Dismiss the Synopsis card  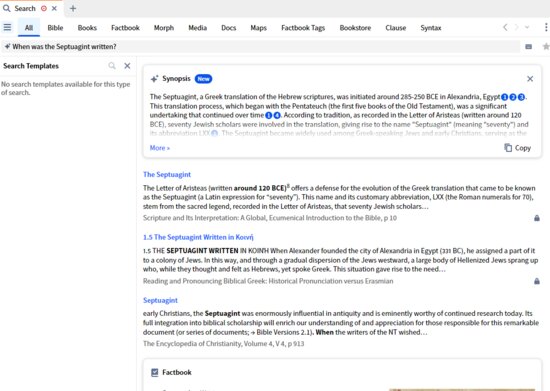point(530,79)
